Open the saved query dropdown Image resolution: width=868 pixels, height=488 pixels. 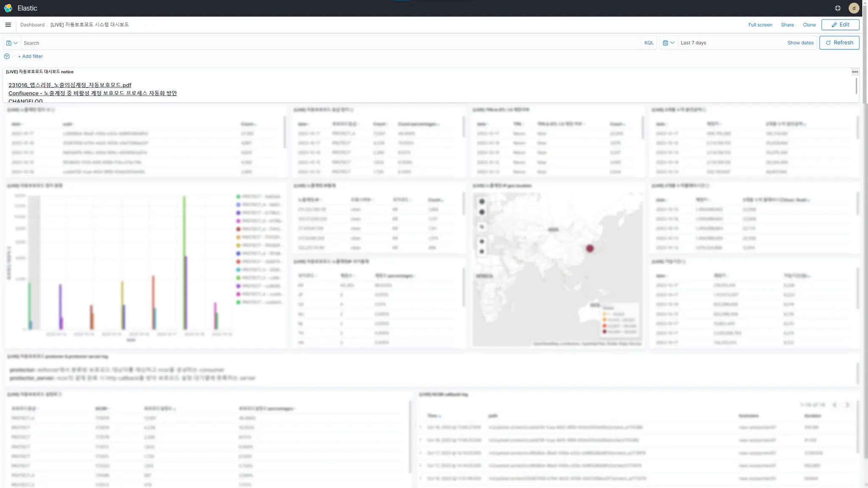click(x=12, y=43)
